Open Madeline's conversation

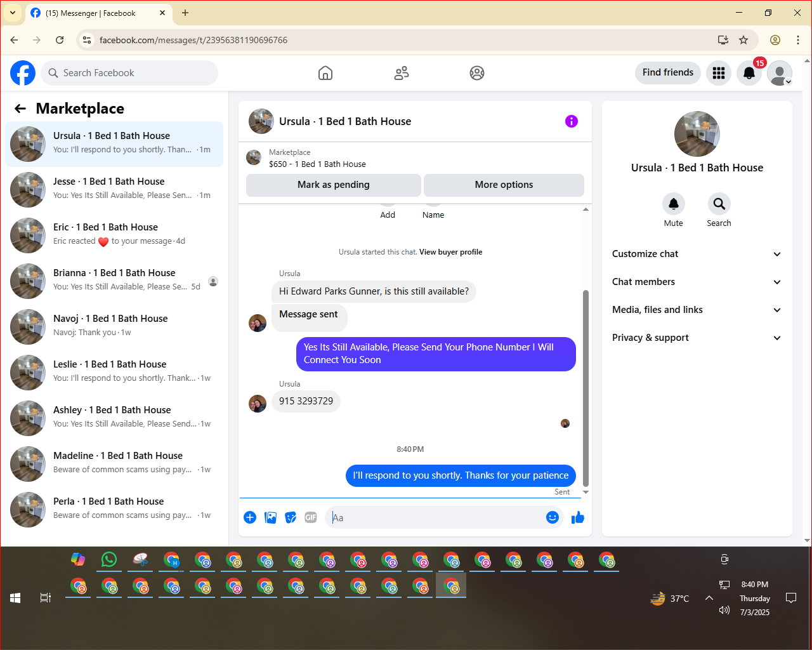[114, 464]
